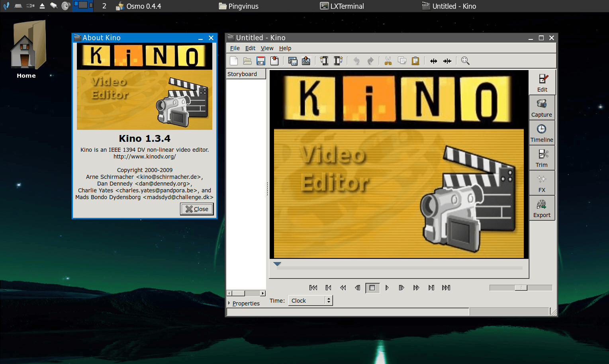Fast forward the video
Screen dimensions: 609x364
416,288
